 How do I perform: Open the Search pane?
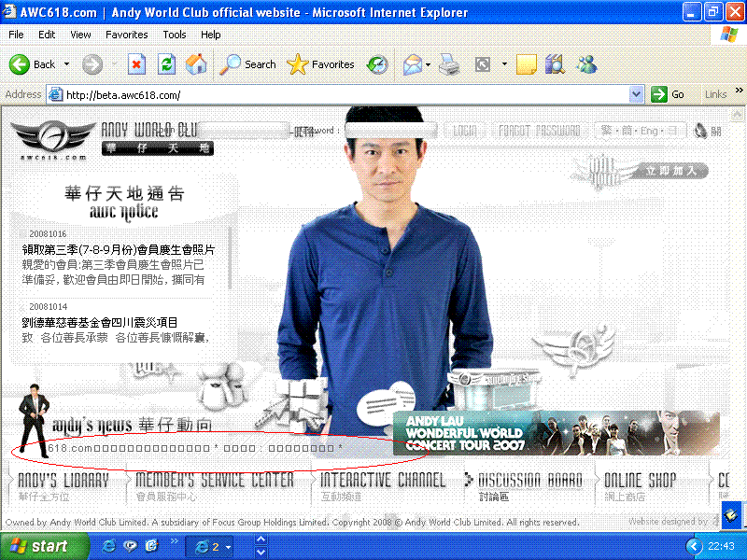tap(248, 64)
